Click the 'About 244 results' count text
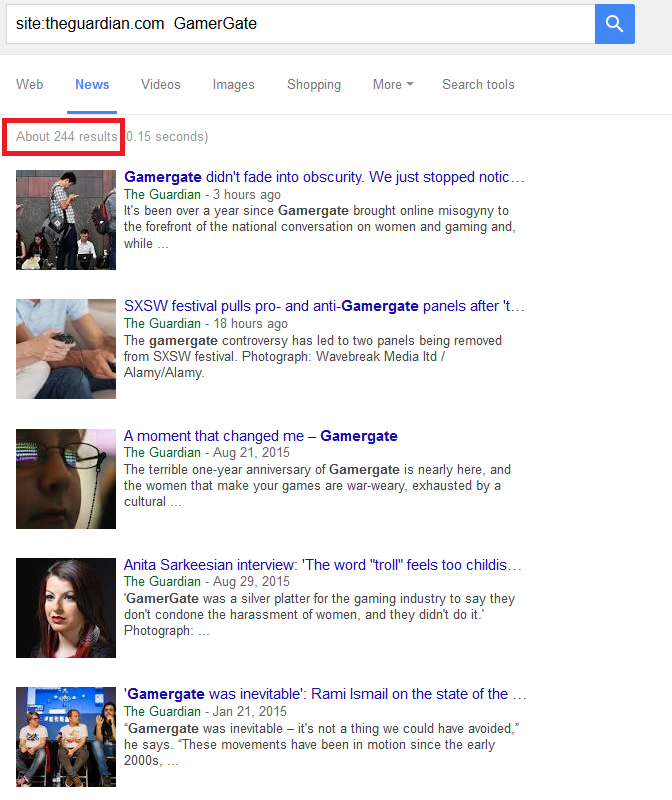Image resolution: width=672 pixels, height=800 pixels. pyautogui.click(x=66, y=137)
